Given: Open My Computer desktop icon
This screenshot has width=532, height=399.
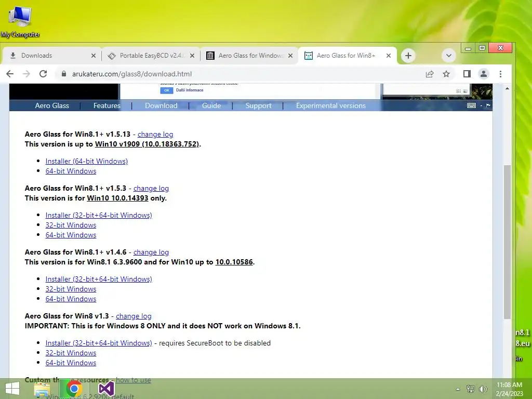Looking at the screenshot, I should [20, 22].
